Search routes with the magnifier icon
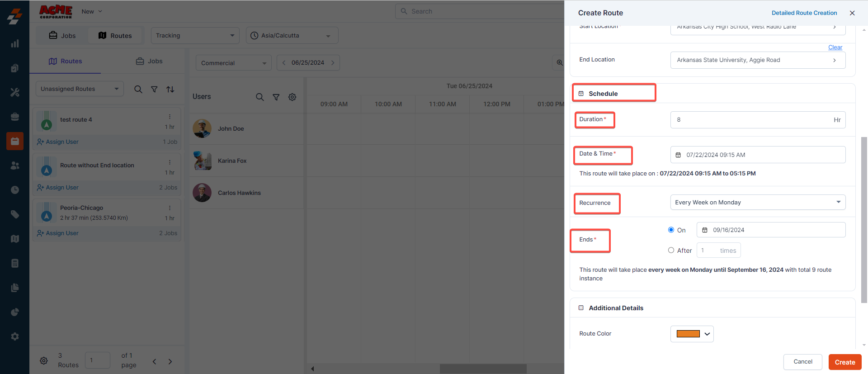The width and height of the screenshot is (868, 374). click(138, 90)
